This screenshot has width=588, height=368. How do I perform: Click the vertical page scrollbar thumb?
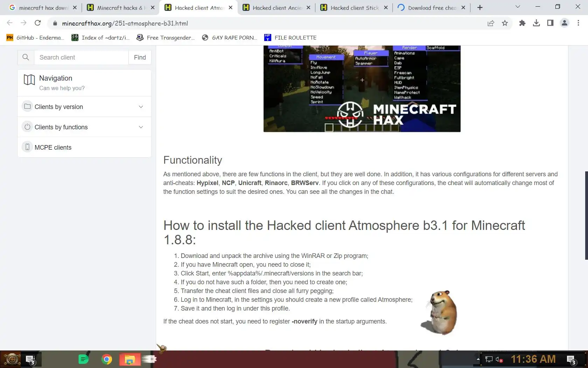tap(586, 216)
